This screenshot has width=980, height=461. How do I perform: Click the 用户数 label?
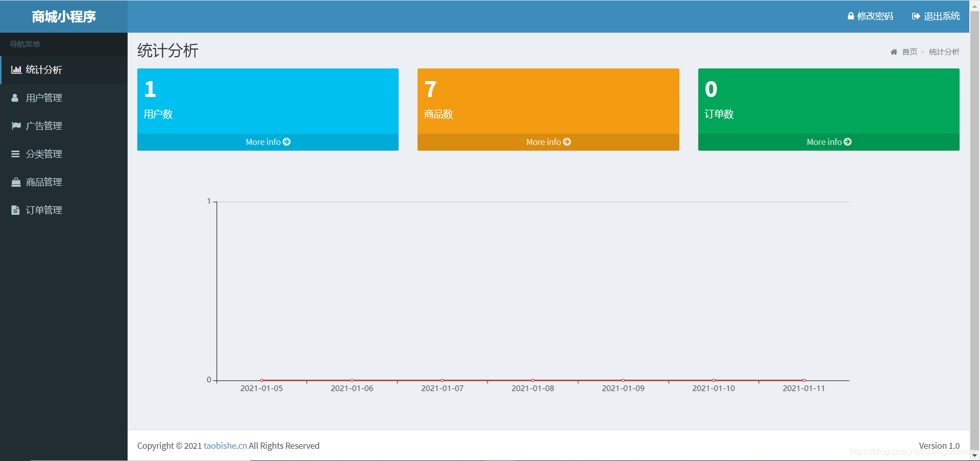[x=158, y=114]
